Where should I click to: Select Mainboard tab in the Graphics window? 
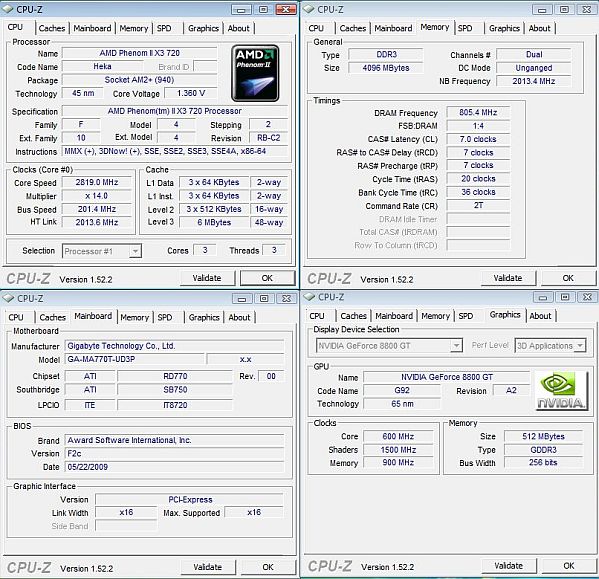394,316
